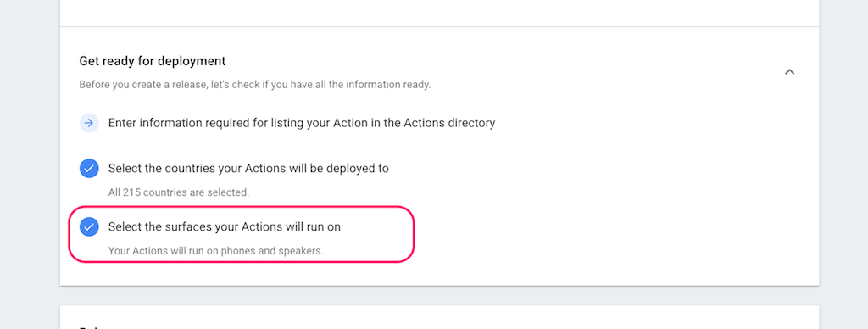Open Select the surfaces your Actions will run on
This screenshot has width=868, height=329.
click(224, 226)
